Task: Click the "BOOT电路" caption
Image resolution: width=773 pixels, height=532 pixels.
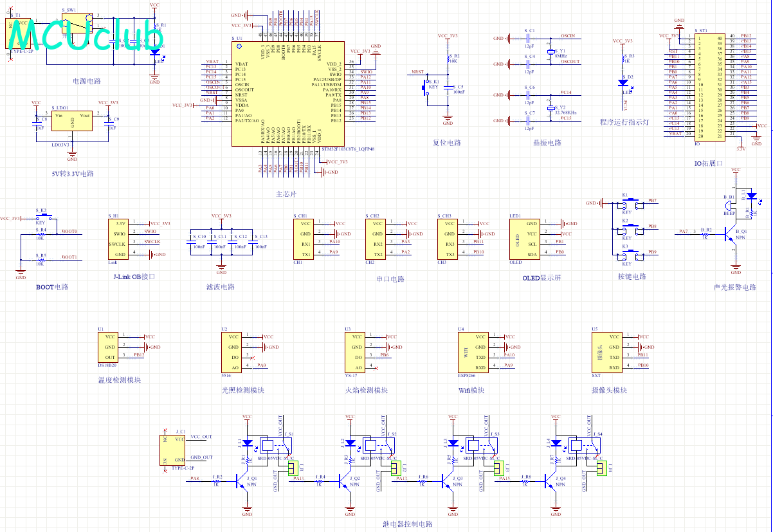Action: 52,287
